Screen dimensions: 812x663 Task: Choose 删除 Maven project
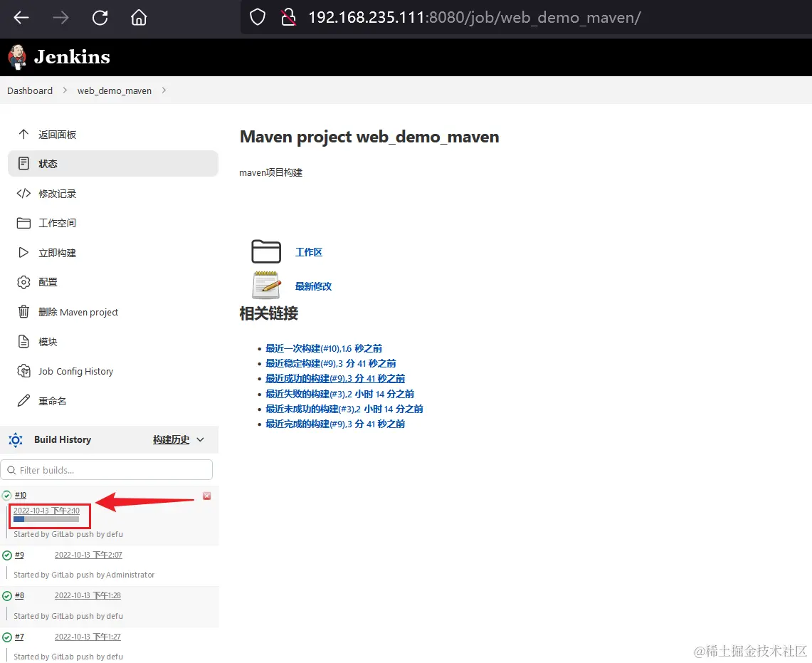pos(78,312)
